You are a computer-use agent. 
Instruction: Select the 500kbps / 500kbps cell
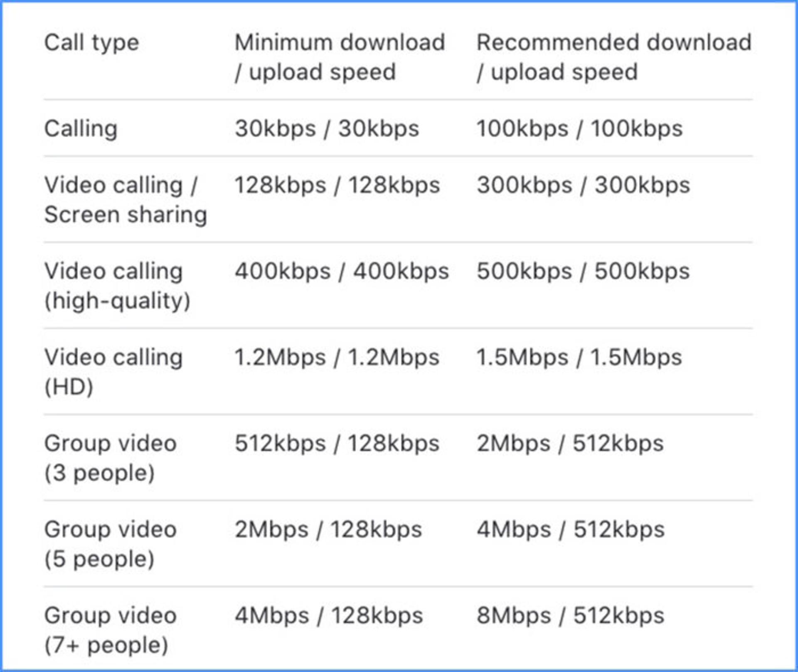[583, 272]
